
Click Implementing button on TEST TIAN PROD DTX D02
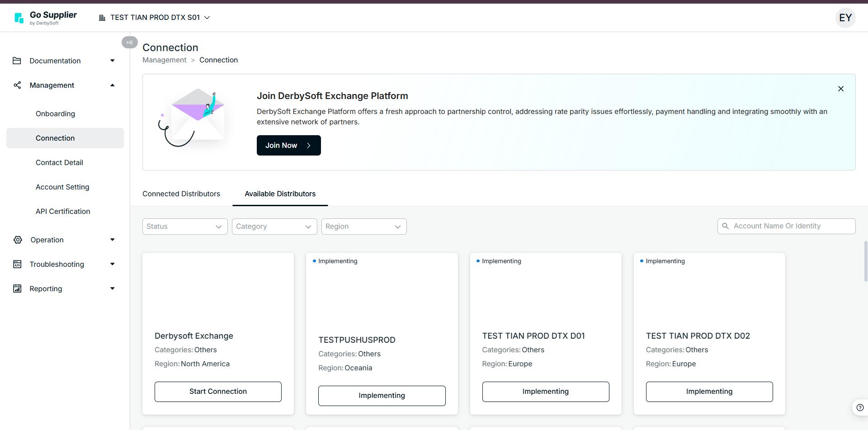pos(709,392)
